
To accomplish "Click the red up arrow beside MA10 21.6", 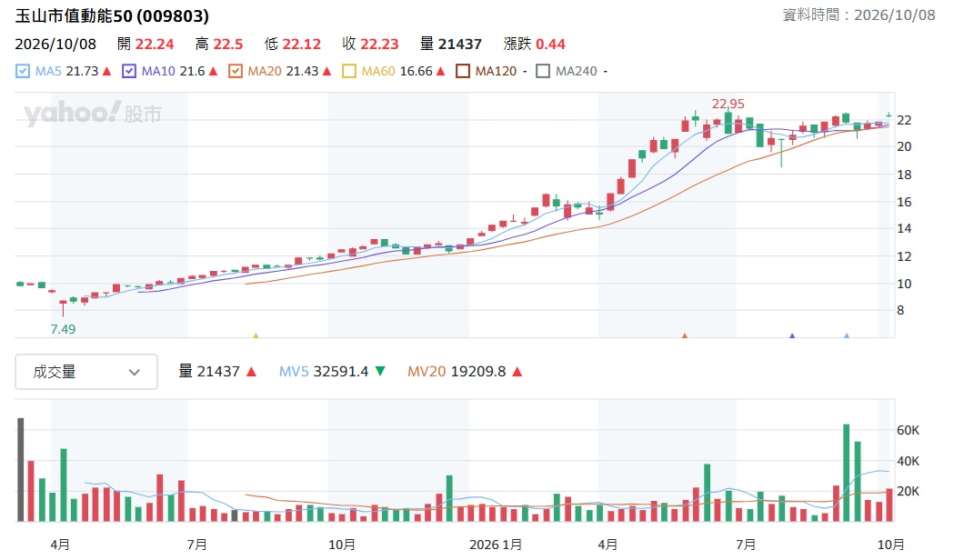I will click(213, 71).
